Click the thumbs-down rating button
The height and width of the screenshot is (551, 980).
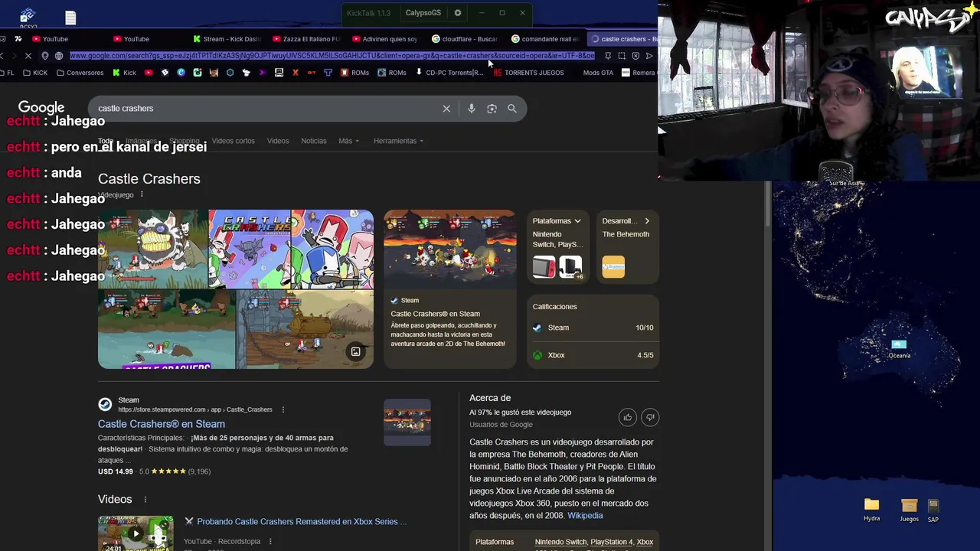coord(650,417)
